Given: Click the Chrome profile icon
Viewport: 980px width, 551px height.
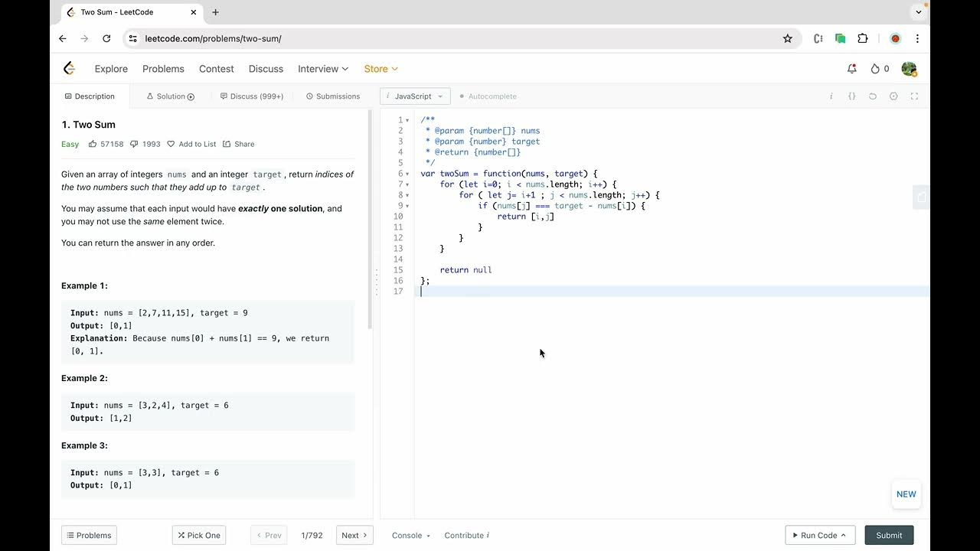Looking at the screenshot, I should tap(895, 38).
